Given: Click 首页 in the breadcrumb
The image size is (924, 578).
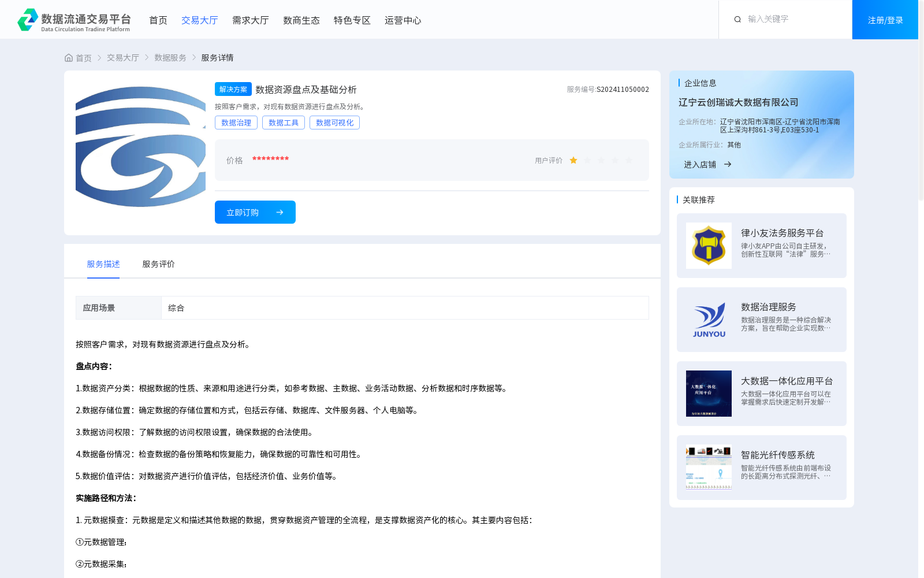Looking at the screenshot, I should [x=84, y=58].
